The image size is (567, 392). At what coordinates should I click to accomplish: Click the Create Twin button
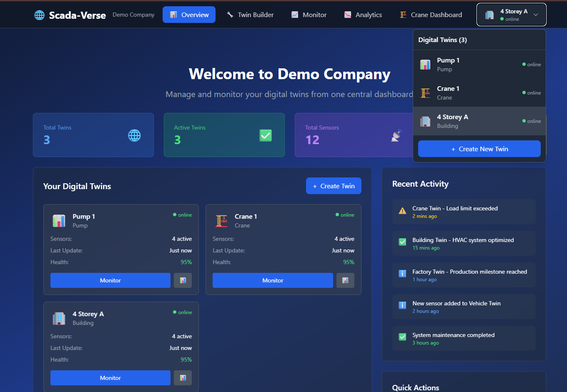tap(334, 186)
